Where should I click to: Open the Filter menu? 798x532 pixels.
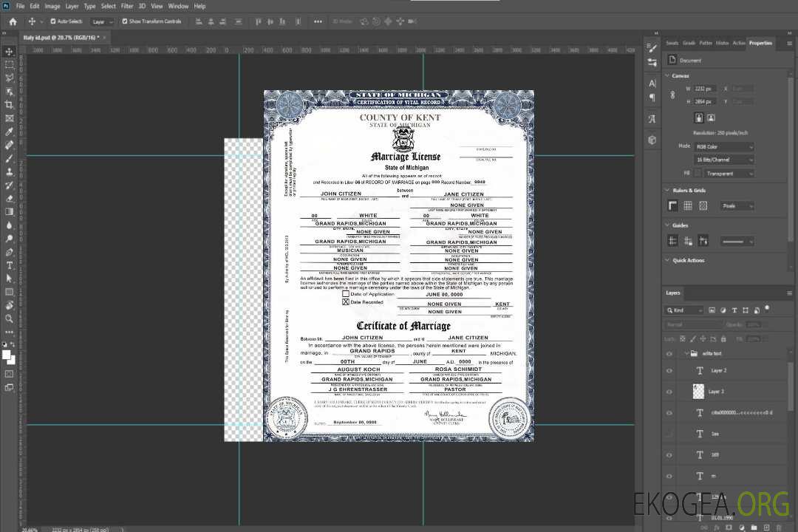127,6
